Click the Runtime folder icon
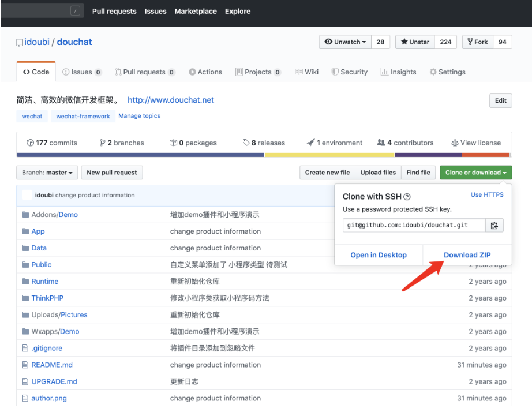 coord(25,282)
